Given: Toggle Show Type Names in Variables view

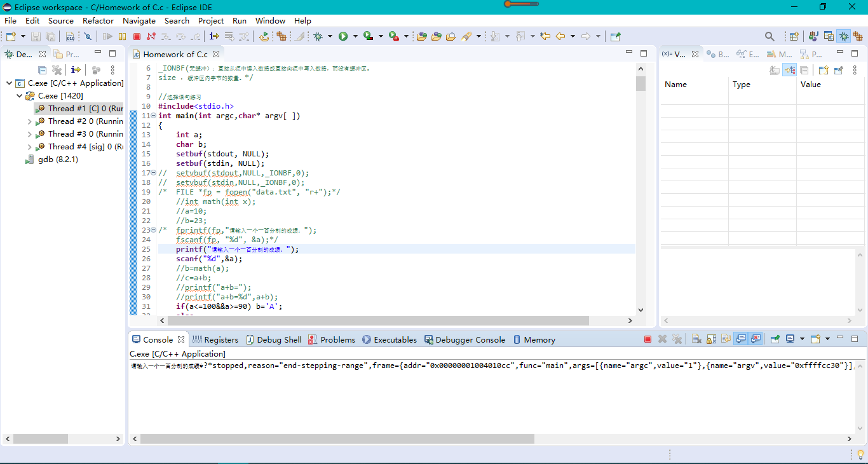Looking at the screenshot, I should tap(774, 70).
